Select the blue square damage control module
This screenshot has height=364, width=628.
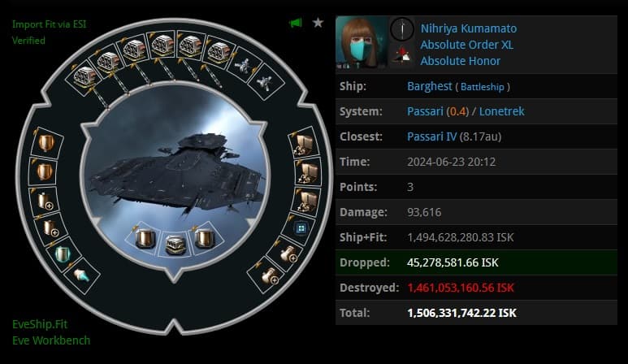pyautogui.click(x=301, y=228)
